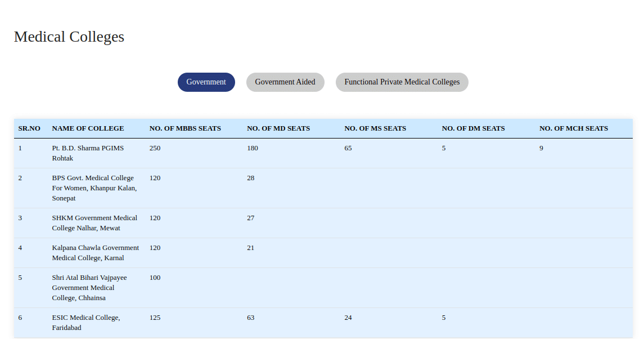644x339 pixels.
Task: Select Shri Atal Bihari Vajpayee college entry
Action: (89, 288)
